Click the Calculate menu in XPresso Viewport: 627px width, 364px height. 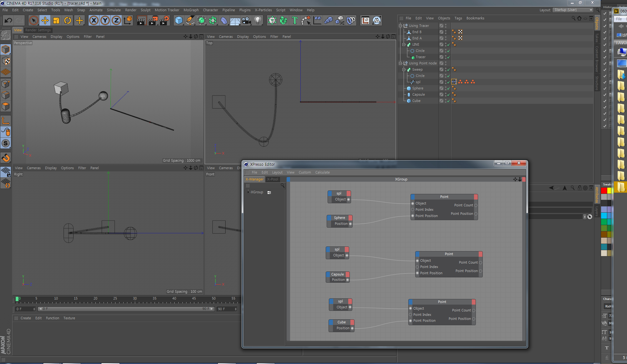point(322,172)
